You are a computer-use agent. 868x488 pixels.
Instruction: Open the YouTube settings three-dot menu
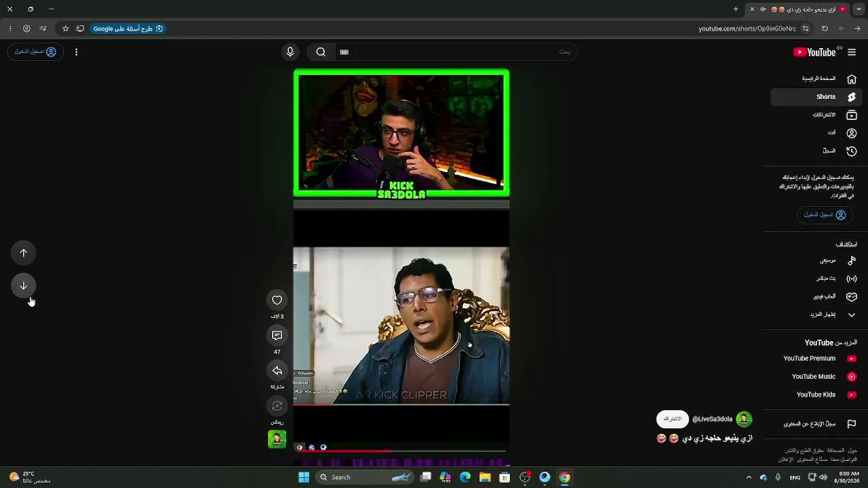click(x=76, y=52)
